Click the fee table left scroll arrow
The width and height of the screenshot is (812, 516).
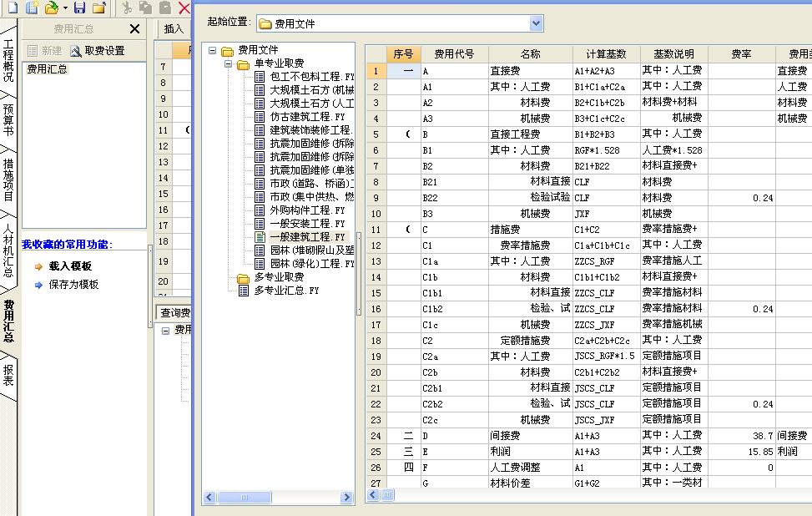(373, 495)
